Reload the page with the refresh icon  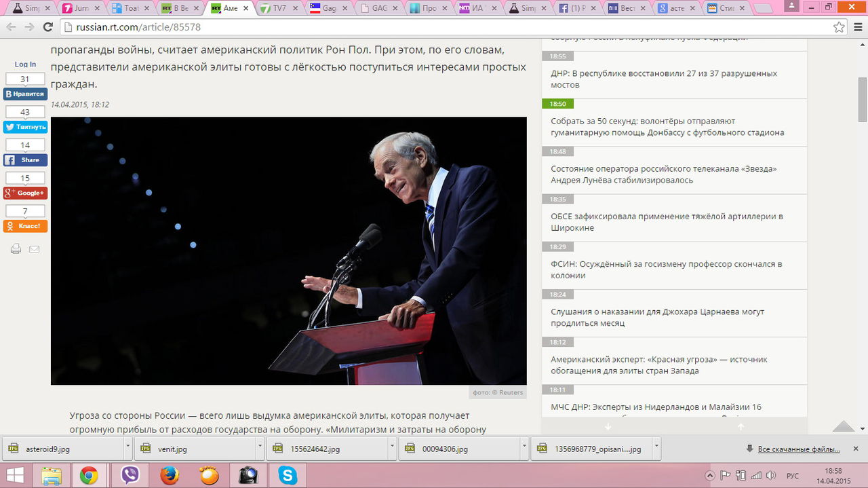(x=47, y=27)
